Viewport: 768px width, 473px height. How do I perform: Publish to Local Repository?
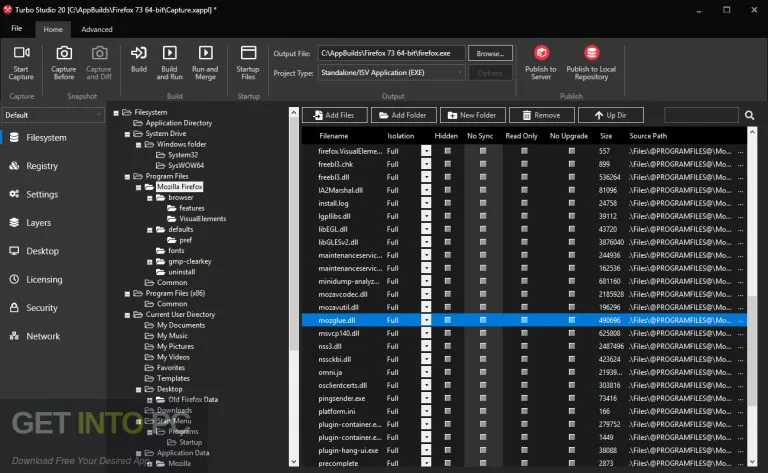coord(591,63)
